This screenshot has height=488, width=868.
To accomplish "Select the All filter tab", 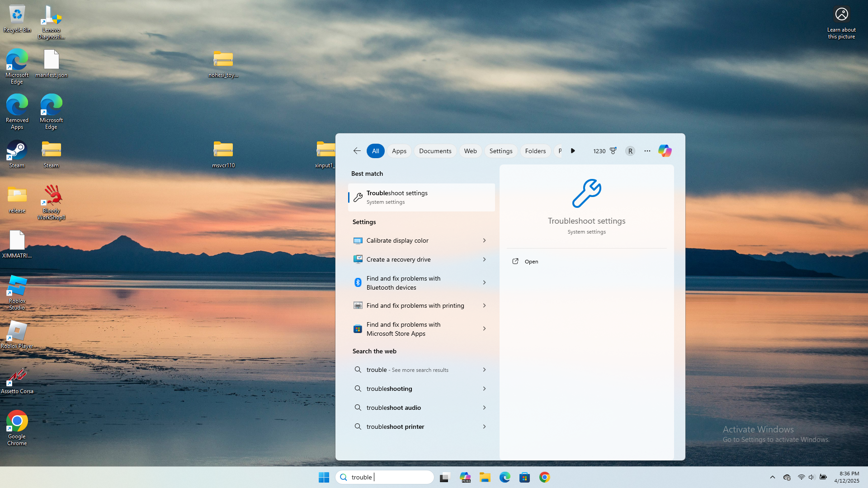I will coord(376,151).
